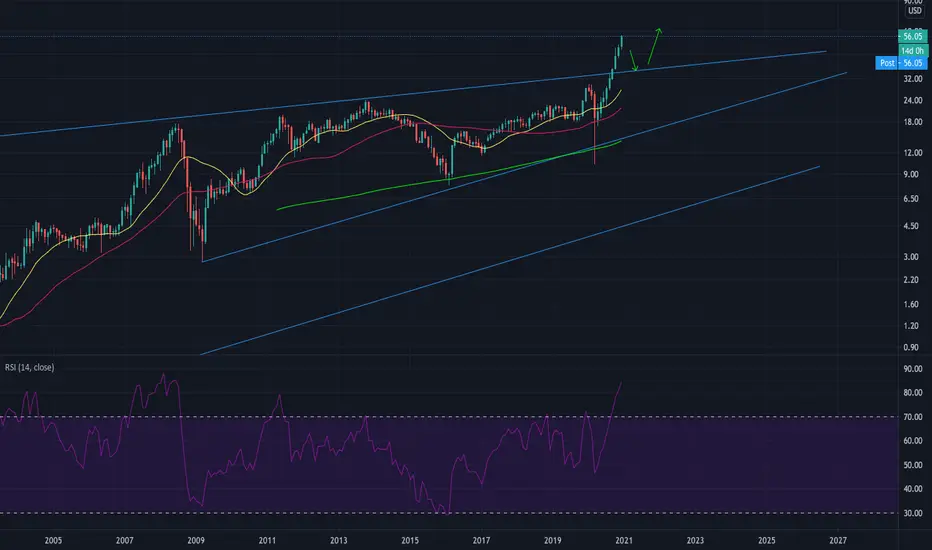Click the 4.50 price axis label
Viewport: 932px width, 550px height.
point(913,226)
